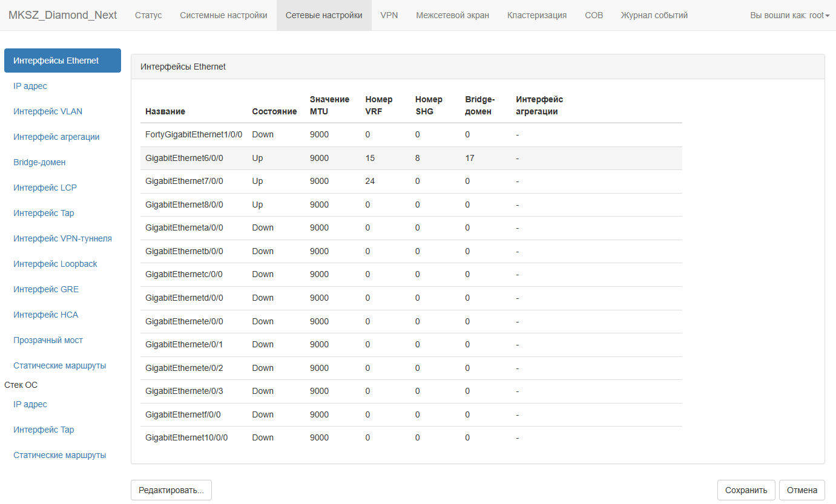Select row GigabitEthernete/0/1
836x504 pixels.
(411, 344)
